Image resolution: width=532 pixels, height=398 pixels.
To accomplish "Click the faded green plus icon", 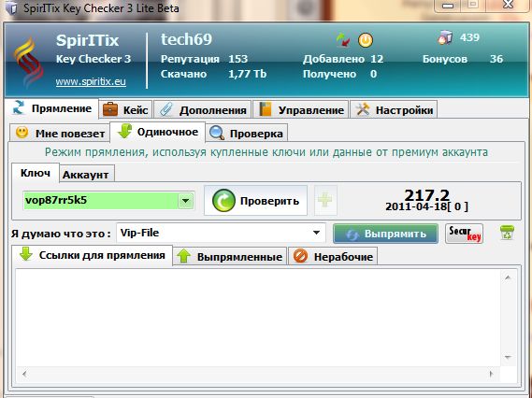I will coord(325,200).
